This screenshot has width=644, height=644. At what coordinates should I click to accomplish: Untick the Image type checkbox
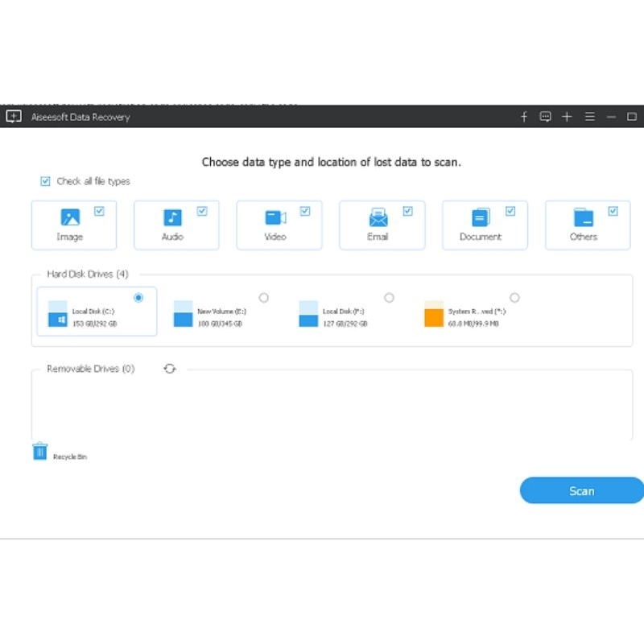pyautogui.click(x=99, y=211)
